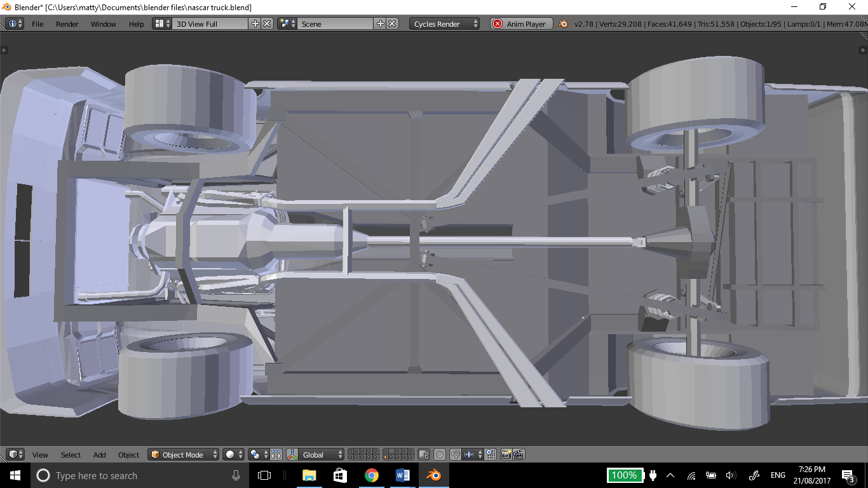Viewport: 868px width, 488px height.
Task: Delete the '3D View Full' screen layout
Action: tap(267, 24)
